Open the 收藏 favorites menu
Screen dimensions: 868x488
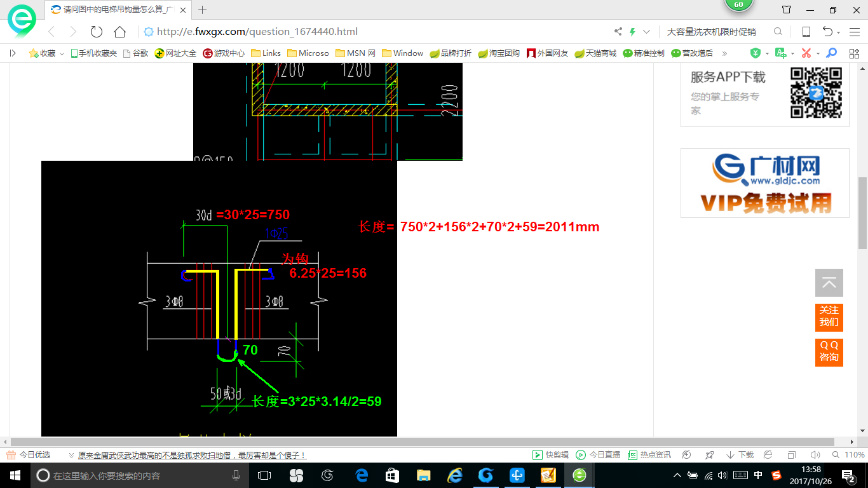46,53
